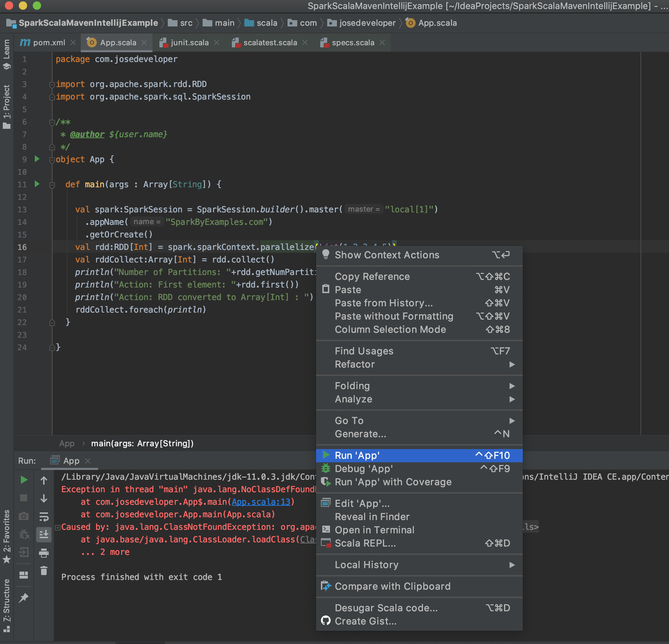The width and height of the screenshot is (669, 644).
Task: Clear console output with trash icon
Action: click(44, 571)
